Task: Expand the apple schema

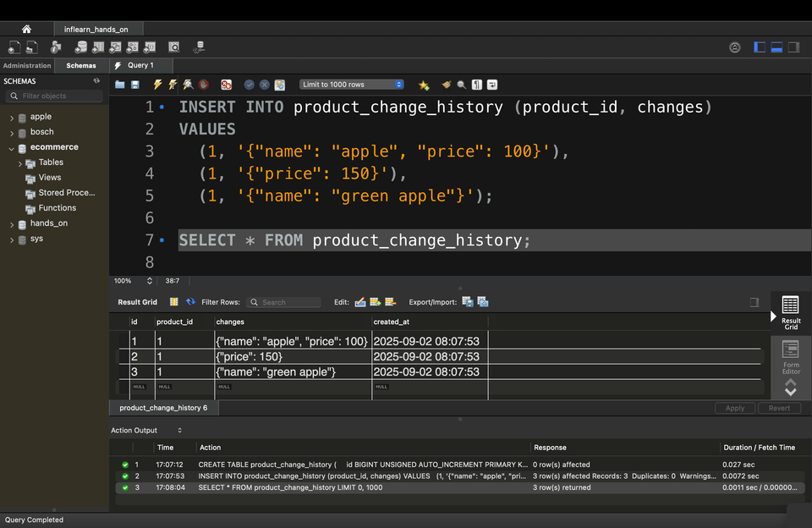Action: pos(12,118)
